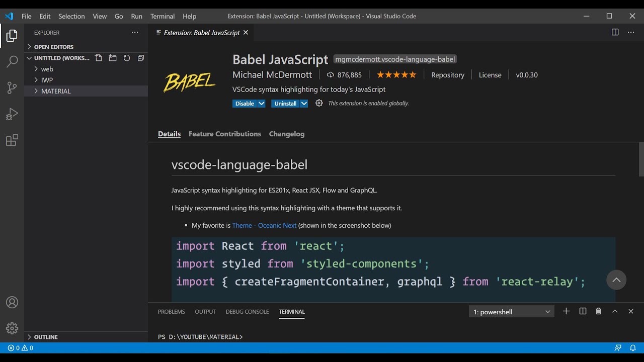This screenshot has width=644, height=362.
Task: Split the editor right
Action: pyautogui.click(x=615, y=33)
